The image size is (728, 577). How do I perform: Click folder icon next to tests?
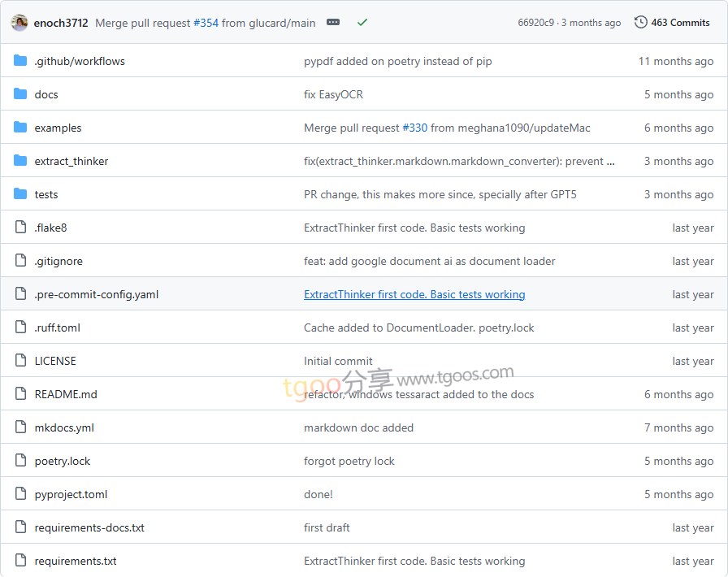(20, 194)
